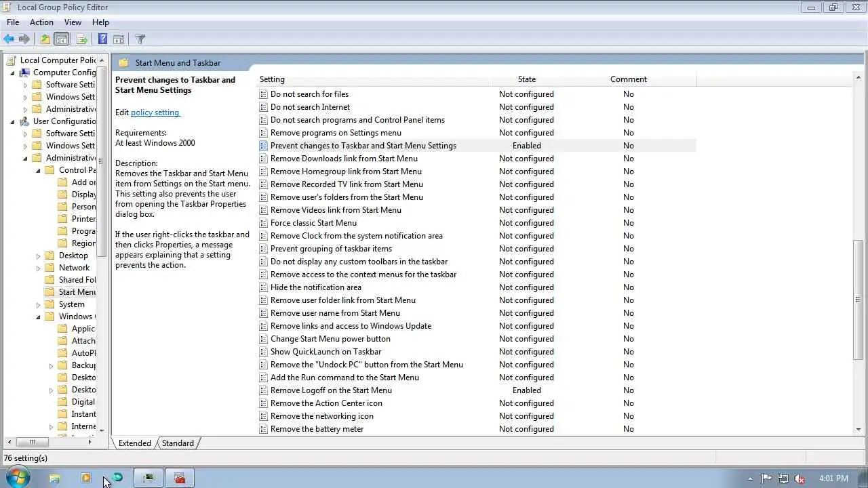The height and width of the screenshot is (488, 868).
Task: Click the Computer Configuration node icon
Action: coord(24,73)
